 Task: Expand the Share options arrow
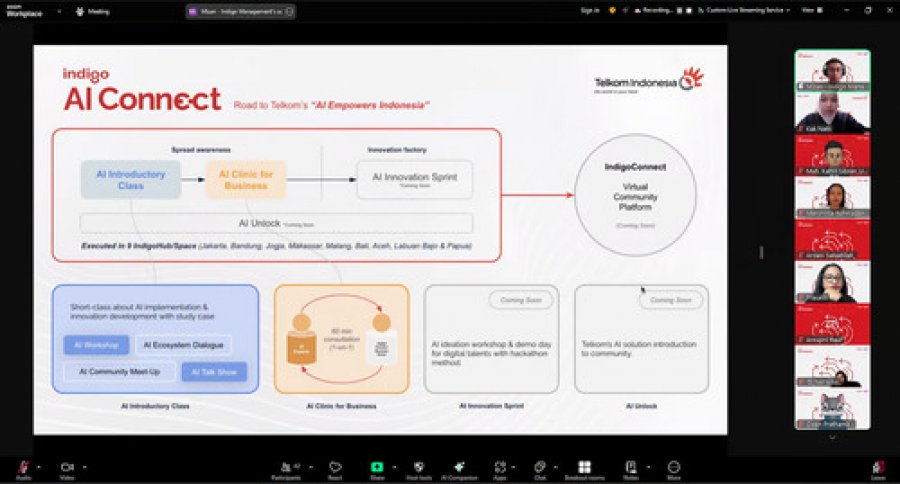pyautogui.click(x=394, y=467)
